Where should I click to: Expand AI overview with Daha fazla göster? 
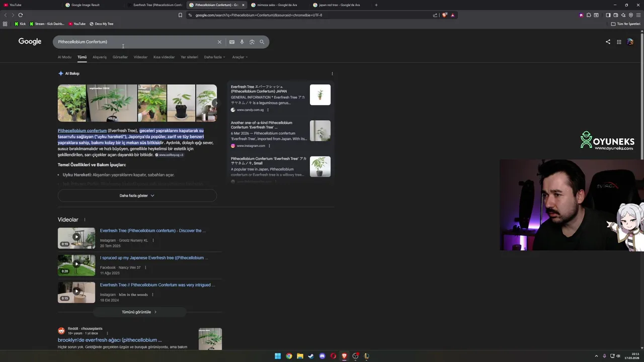(137, 196)
